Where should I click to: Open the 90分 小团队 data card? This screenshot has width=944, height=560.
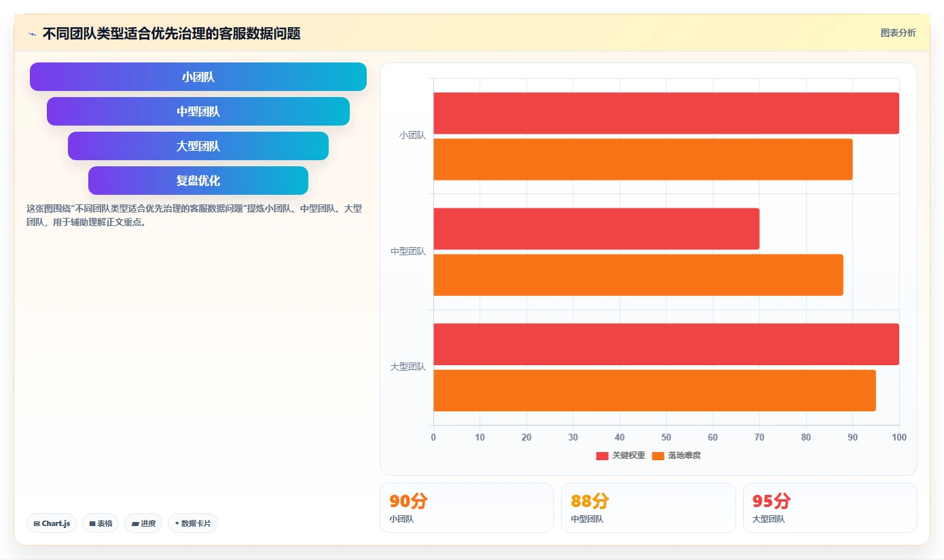[467, 508]
